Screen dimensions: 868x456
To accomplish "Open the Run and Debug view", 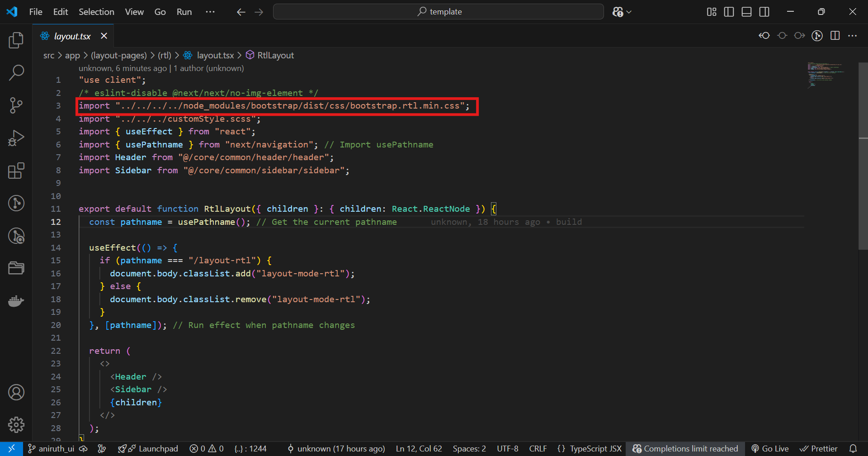I will [16, 138].
